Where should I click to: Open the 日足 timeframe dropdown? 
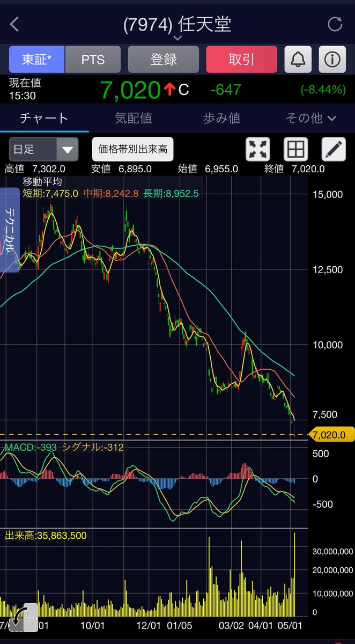pyautogui.click(x=43, y=149)
